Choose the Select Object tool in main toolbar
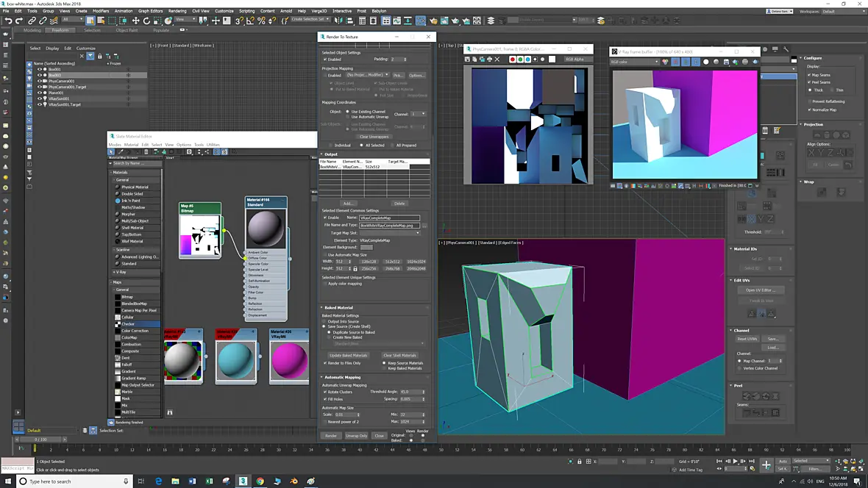The width and height of the screenshot is (868, 488). pyautogui.click(x=90, y=21)
